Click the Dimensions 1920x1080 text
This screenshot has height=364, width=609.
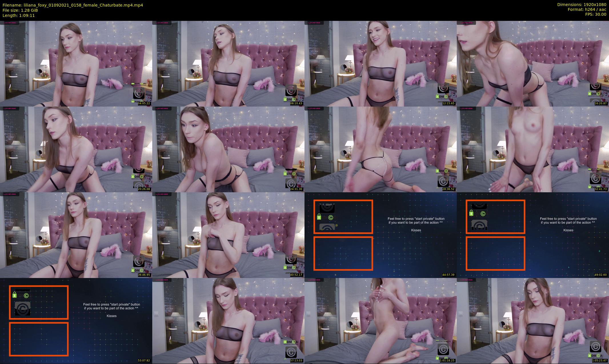tap(582, 5)
